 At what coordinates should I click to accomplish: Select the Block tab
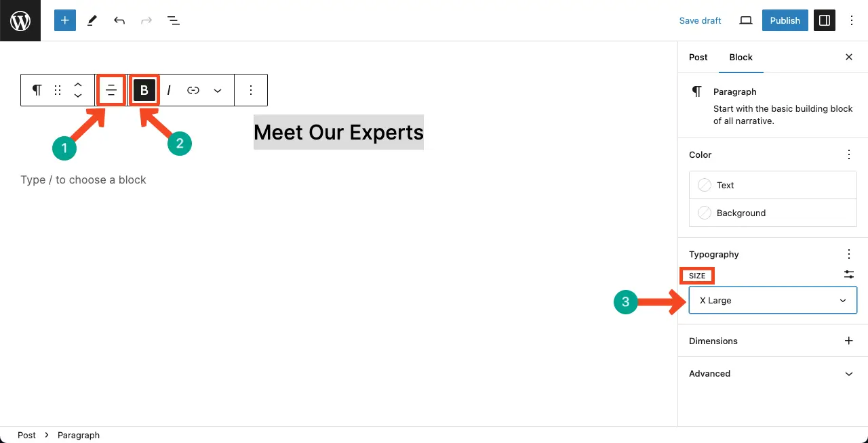click(x=741, y=57)
